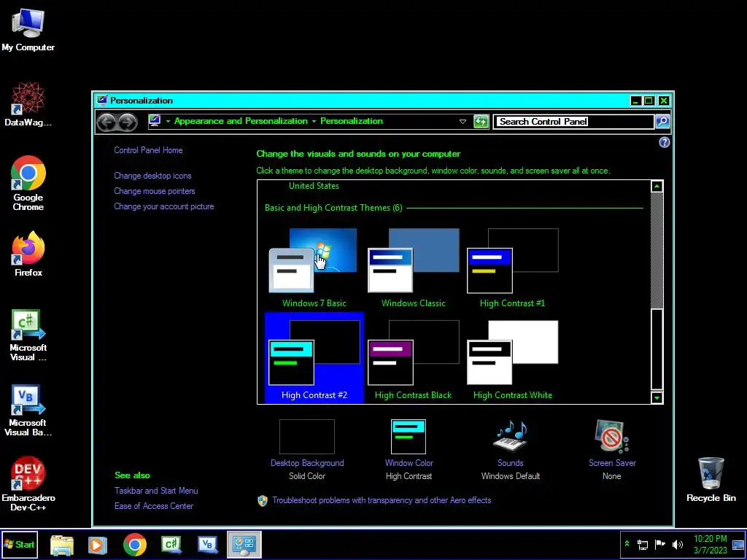Open Microsoft Visual C# desktop shortcut
This screenshot has height=560, width=747.
28,335
